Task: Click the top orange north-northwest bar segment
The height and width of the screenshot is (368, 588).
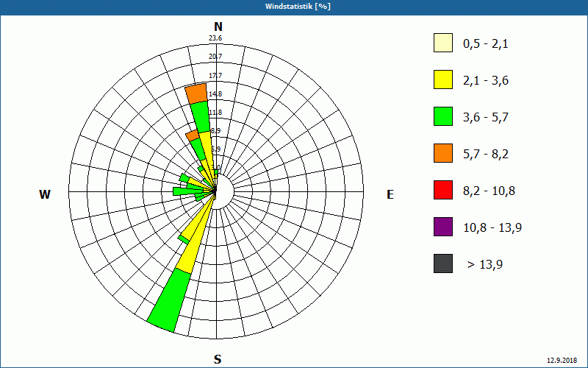Action: point(197,94)
